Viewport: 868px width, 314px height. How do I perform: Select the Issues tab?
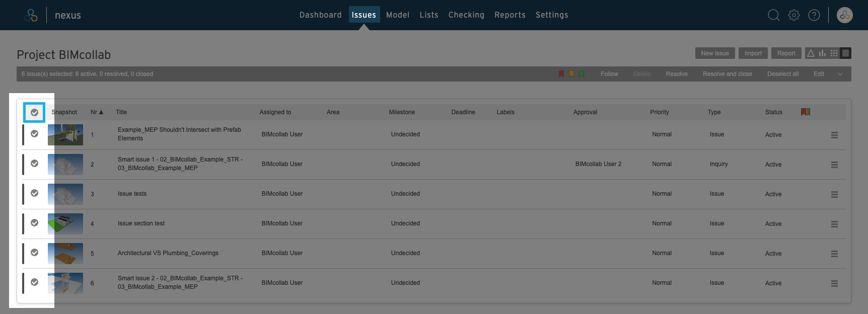pyautogui.click(x=364, y=15)
